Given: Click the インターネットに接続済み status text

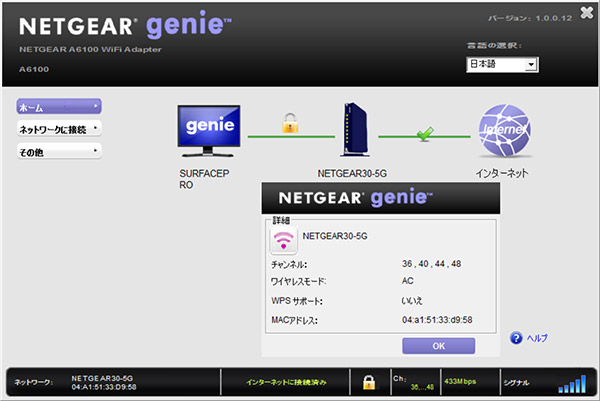Looking at the screenshot, I should 290,382.
